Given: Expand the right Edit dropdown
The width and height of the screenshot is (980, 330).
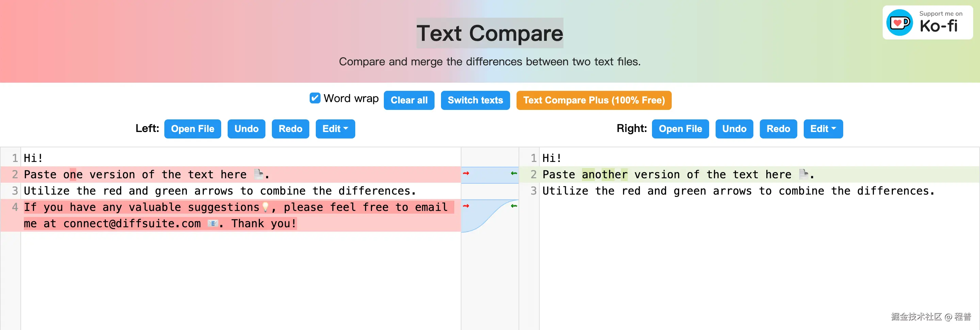Looking at the screenshot, I should pyautogui.click(x=823, y=129).
